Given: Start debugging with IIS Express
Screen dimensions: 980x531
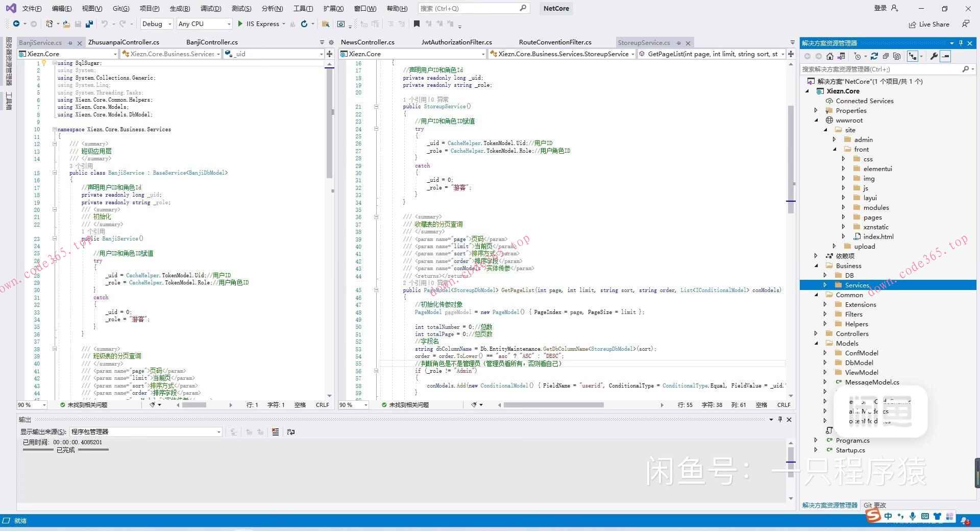Looking at the screenshot, I should (259, 24).
